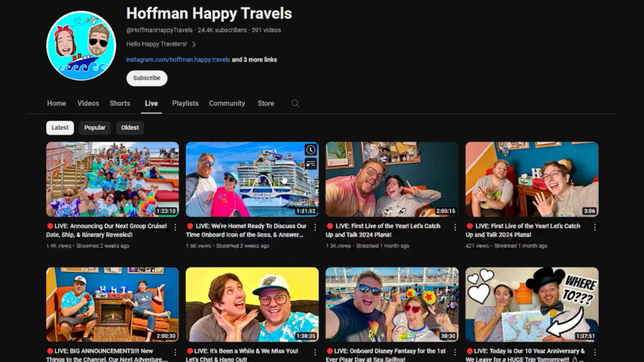This screenshot has width=644, height=362.
Task: Select the Latest sort chip
Action: (60, 128)
